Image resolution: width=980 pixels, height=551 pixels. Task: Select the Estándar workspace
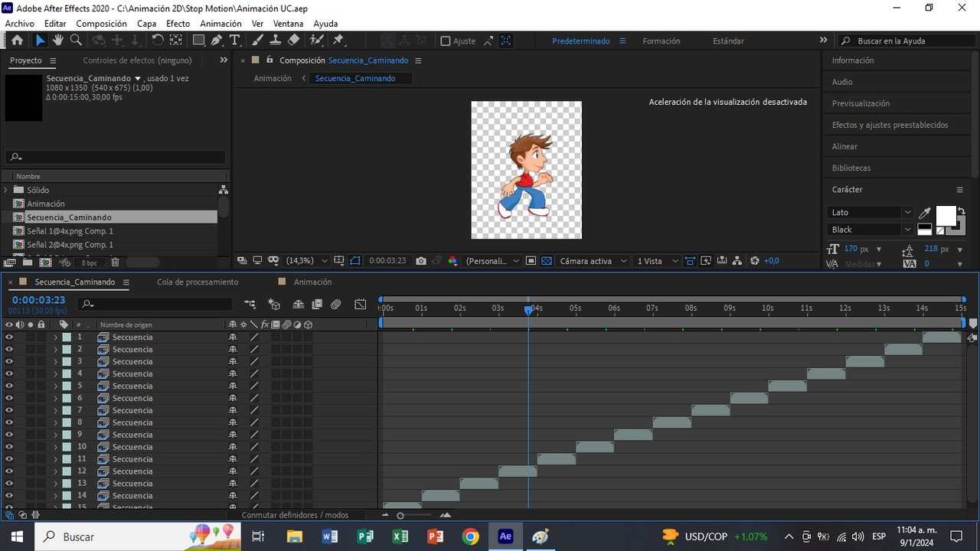[x=728, y=41]
